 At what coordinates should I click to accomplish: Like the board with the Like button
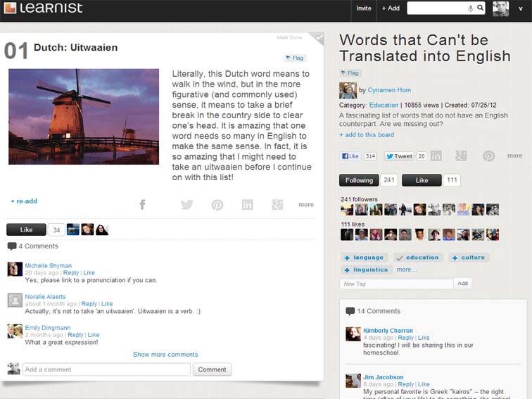click(x=422, y=180)
